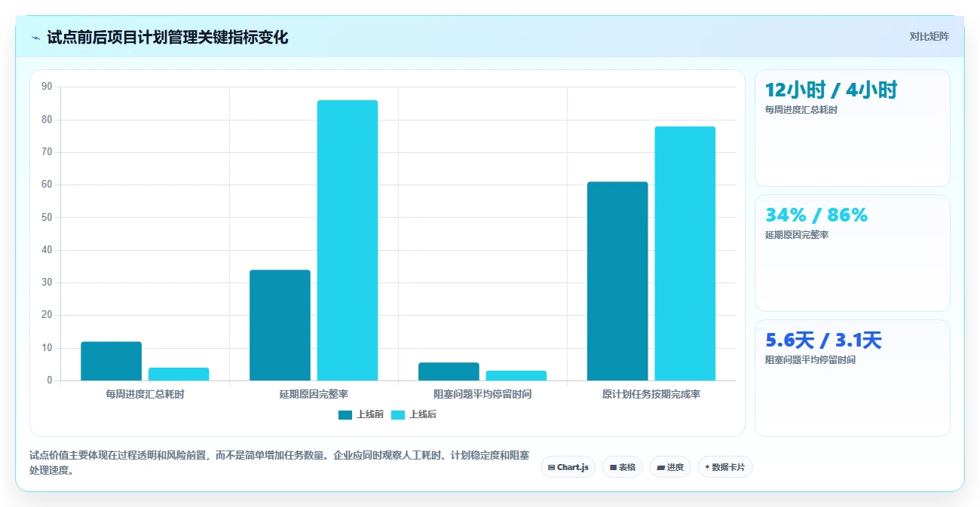Screen dimensions: 980x507
Task: Toggle the 上线后 legend entry
Action: click(x=414, y=414)
